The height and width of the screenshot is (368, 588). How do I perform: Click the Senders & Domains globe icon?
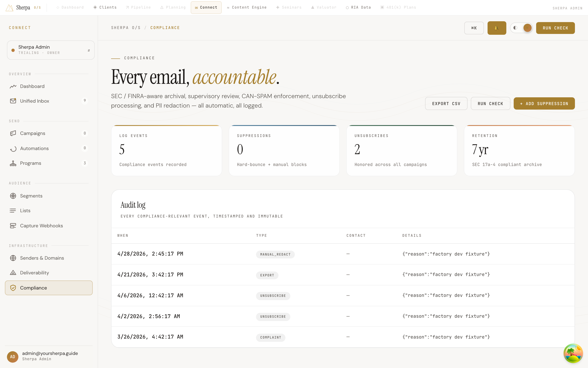coord(13,258)
